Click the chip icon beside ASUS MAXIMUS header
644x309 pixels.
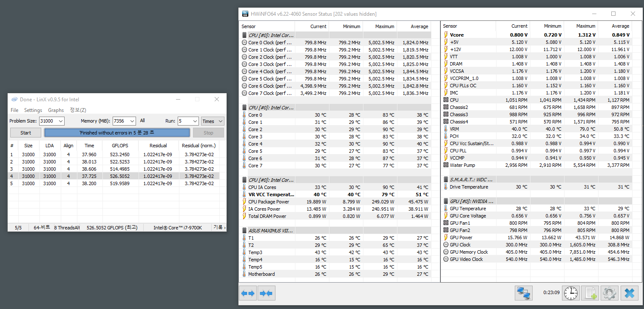point(244,231)
